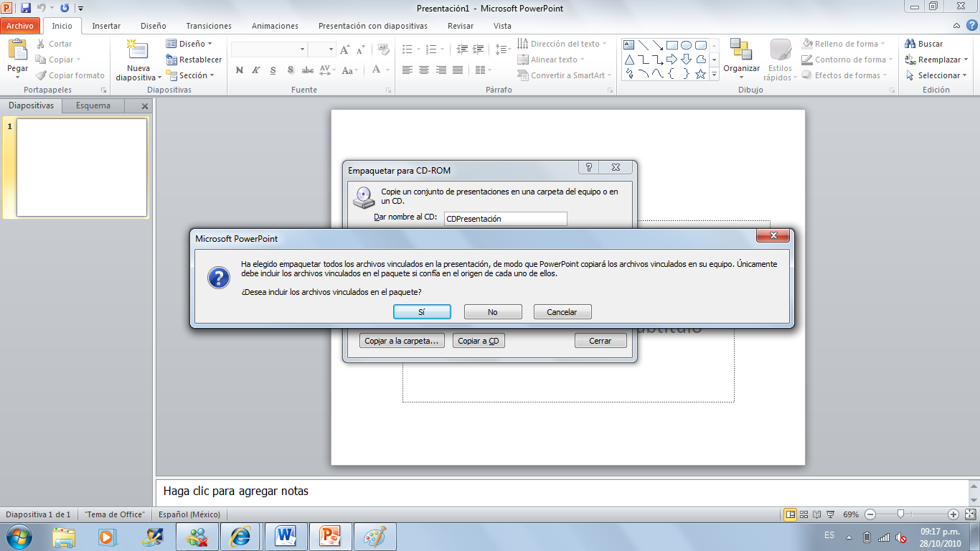This screenshot has height=551, width=980.
Task: Click the Nueva diapositiva icon
Action: 136,50
